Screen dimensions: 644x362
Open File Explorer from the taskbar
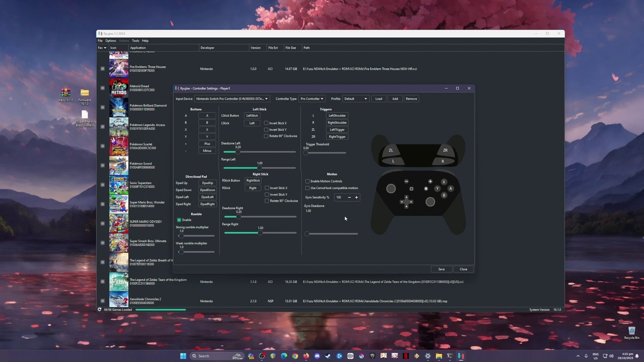click(x=439, y=356)
